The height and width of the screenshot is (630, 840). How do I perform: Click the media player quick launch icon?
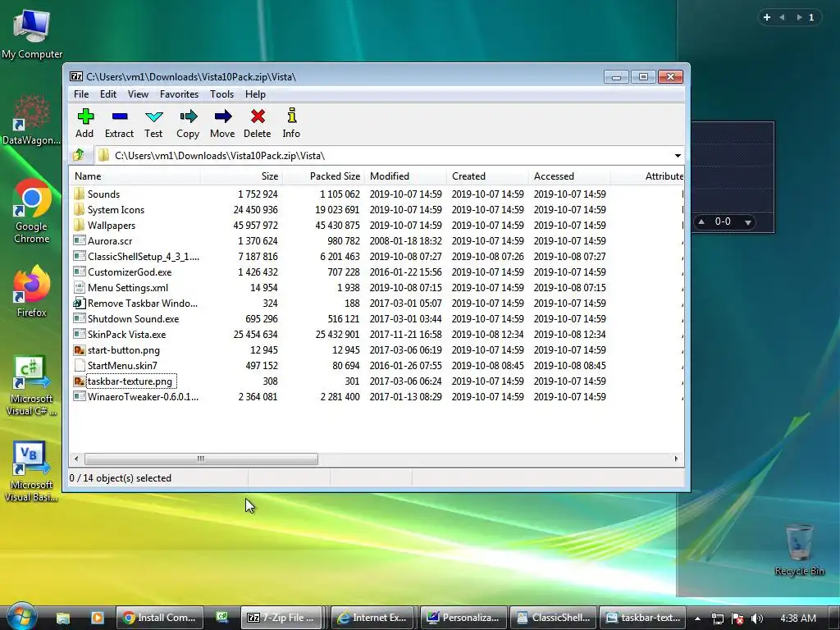(97, 618)
